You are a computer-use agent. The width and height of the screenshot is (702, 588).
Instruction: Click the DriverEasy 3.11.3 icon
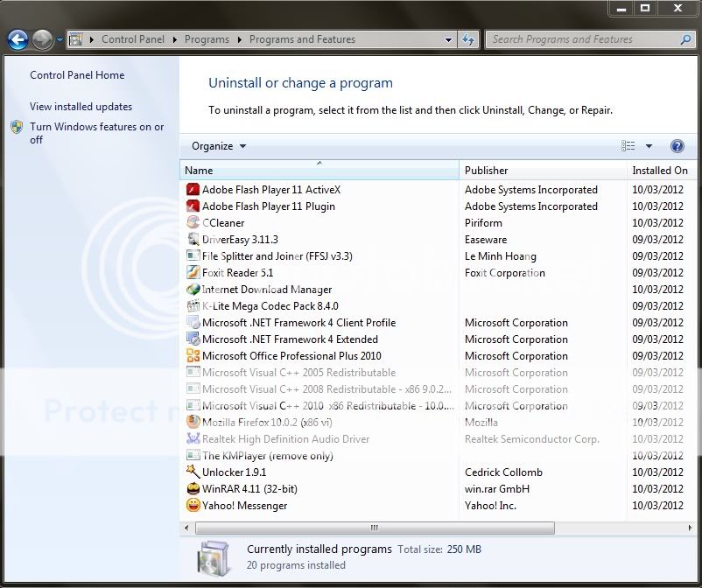[x=193, y=239]
